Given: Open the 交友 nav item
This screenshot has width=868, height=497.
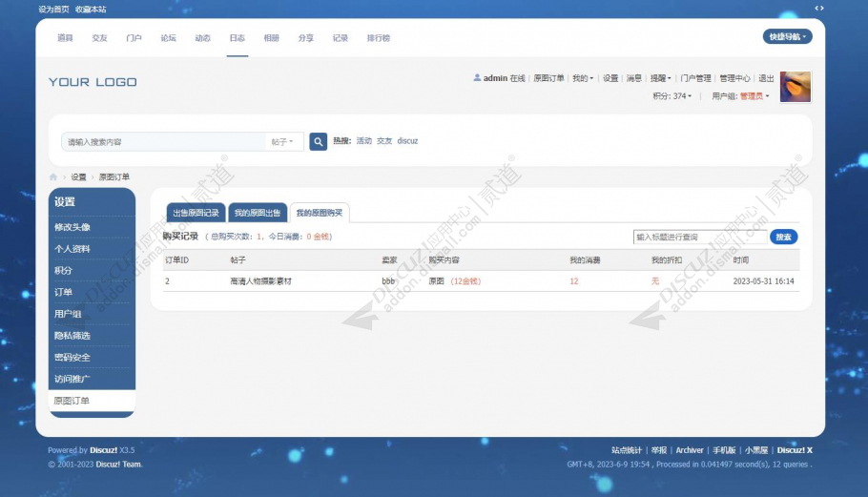Looking at the screenshot, I should 99,37.
